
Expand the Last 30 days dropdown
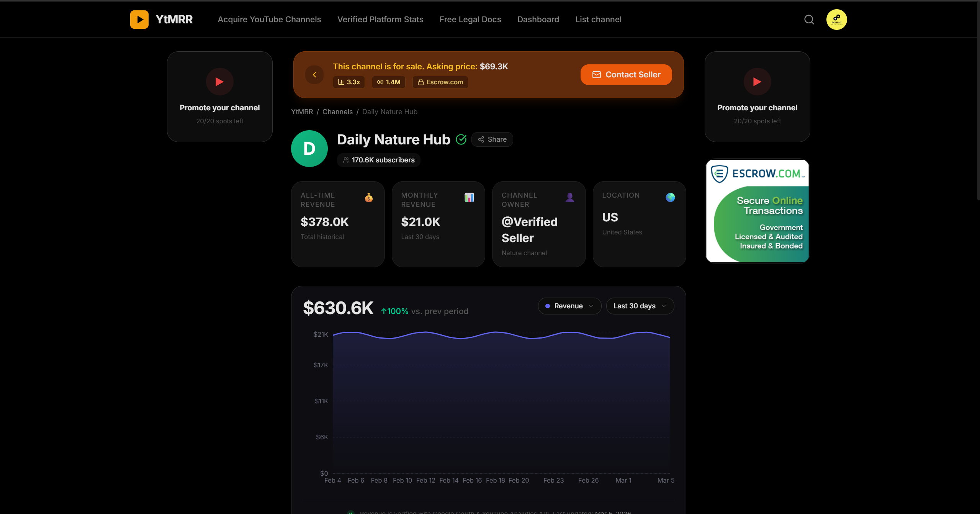click(640, 306)
